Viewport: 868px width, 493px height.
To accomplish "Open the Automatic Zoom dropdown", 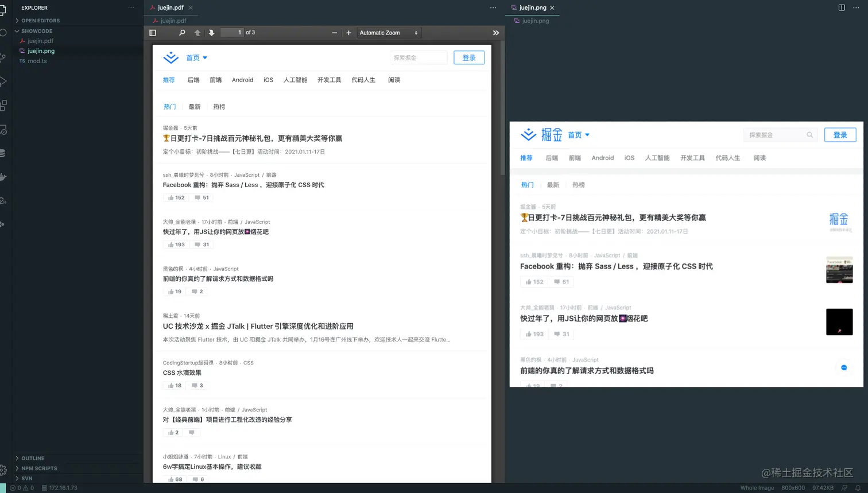I will (389, 33).
